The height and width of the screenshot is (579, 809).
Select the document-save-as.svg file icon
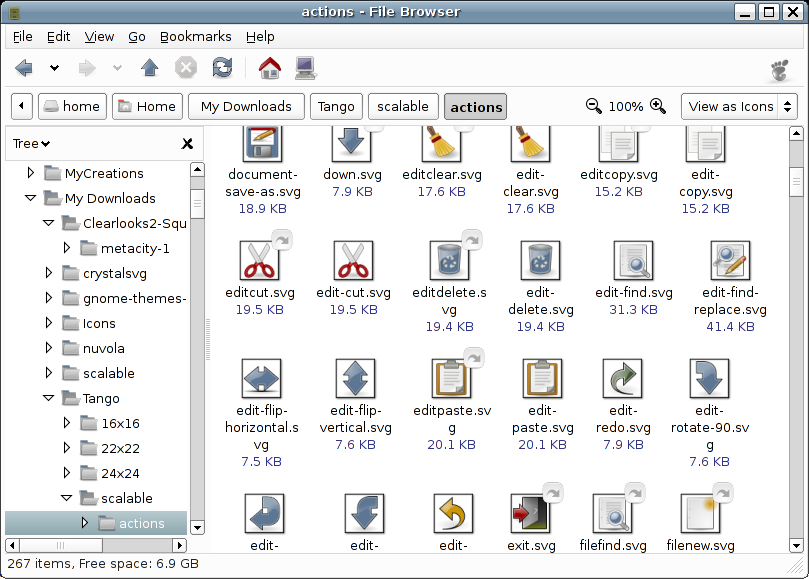pyautogui.click(x=262, y=142)
